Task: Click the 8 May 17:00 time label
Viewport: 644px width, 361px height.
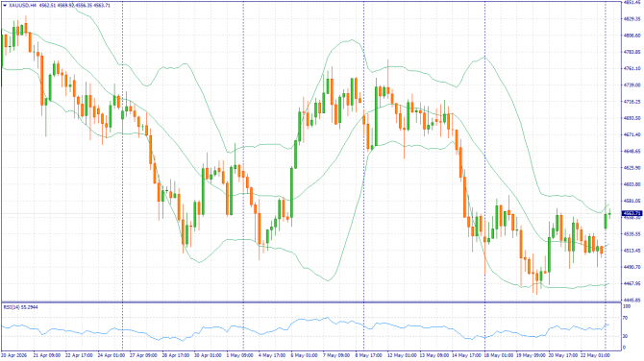Action: coord(369,355)
